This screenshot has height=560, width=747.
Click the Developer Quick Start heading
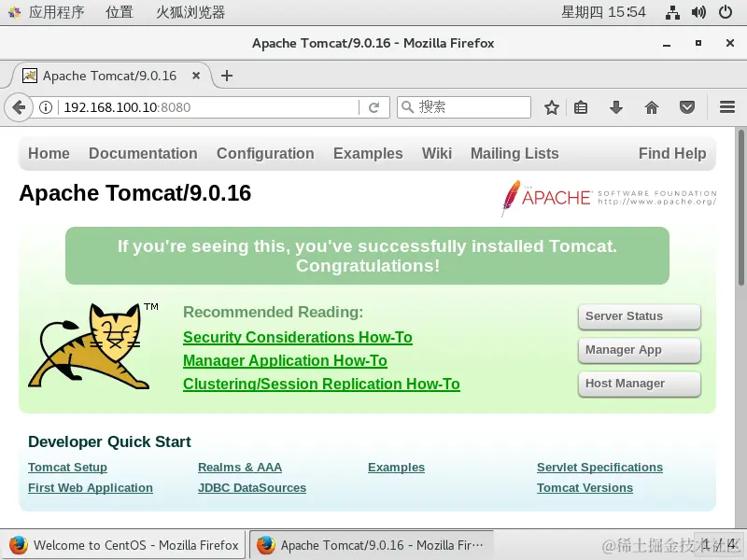[x=109, y=441]
